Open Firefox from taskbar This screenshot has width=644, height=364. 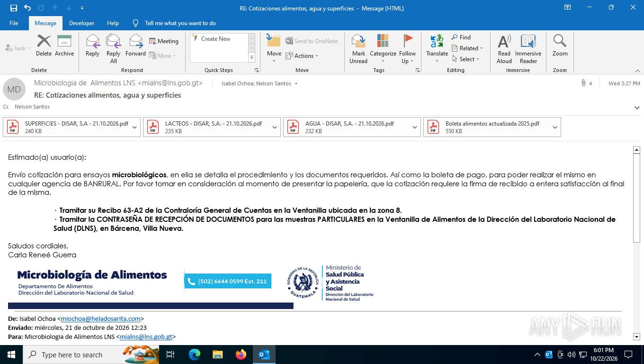tap(241, 355)
